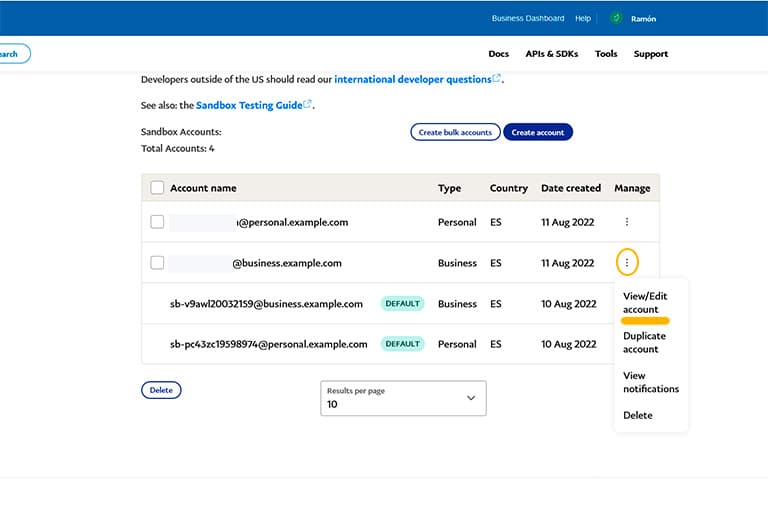Viewport: 768px width, 512px height.
Task: Check the box for the personal.example.com account
Action: [x=157, y=221]
